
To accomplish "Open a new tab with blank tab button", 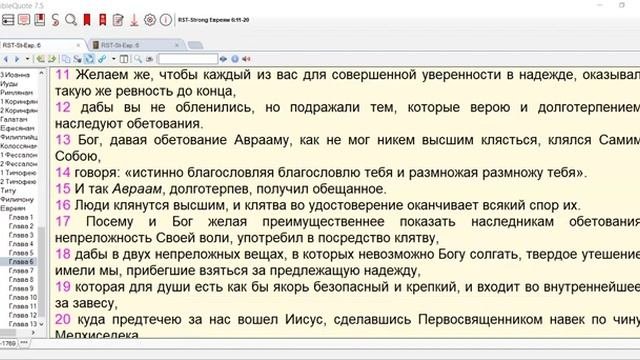I will pyautogui.click(x=196, y=45).
